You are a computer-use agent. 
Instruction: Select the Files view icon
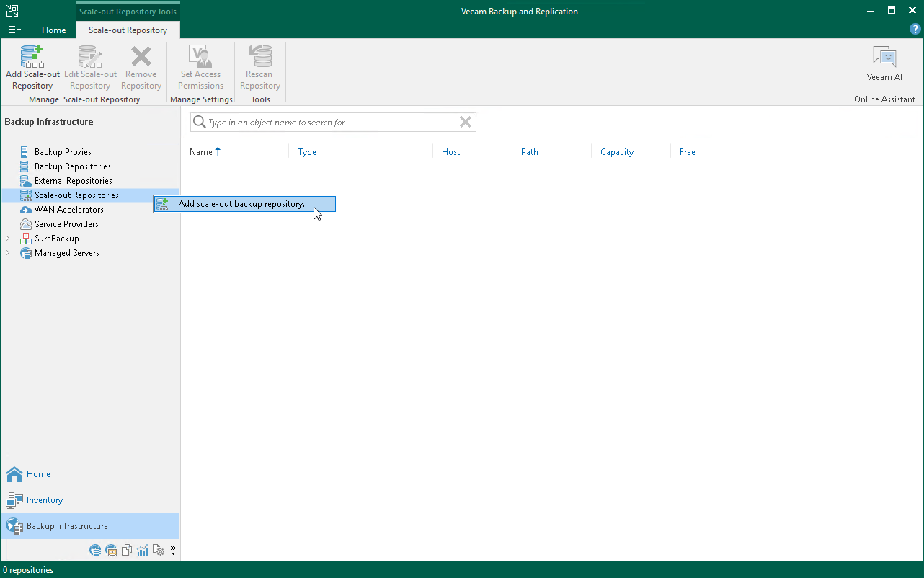click(126, 550)
